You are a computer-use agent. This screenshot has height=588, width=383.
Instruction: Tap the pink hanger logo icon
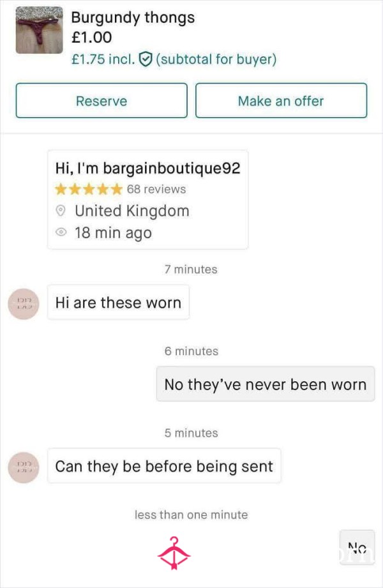pyautogui.click(x=174, y=553)
